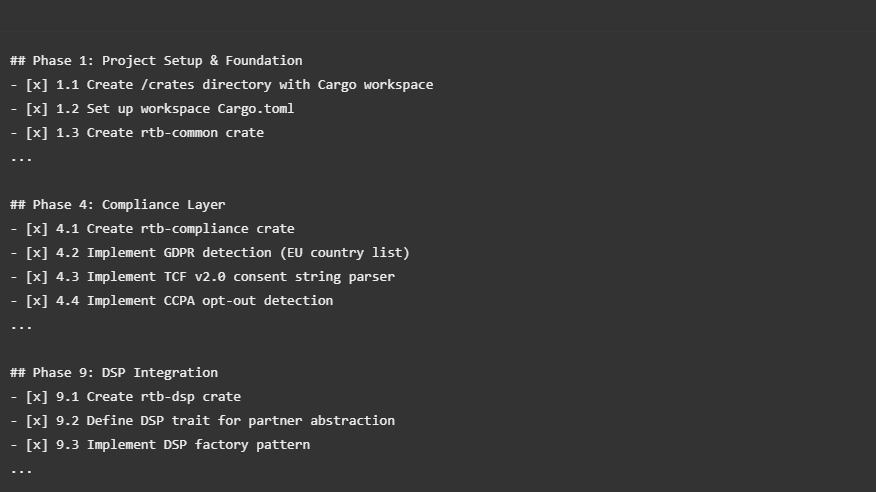The image size is (876, 492).
Task: Toggle checkbox for 9.3 DSP factory pattern
Action: pos(37,445)
